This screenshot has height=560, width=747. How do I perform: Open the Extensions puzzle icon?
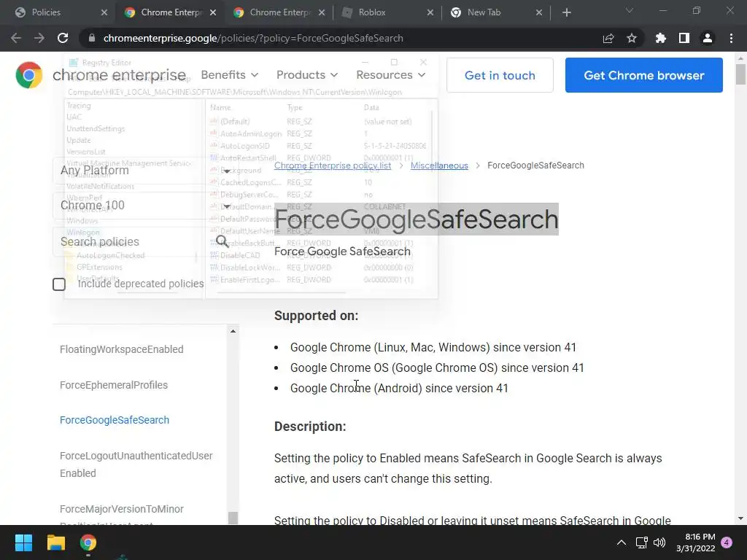(661, 38)
